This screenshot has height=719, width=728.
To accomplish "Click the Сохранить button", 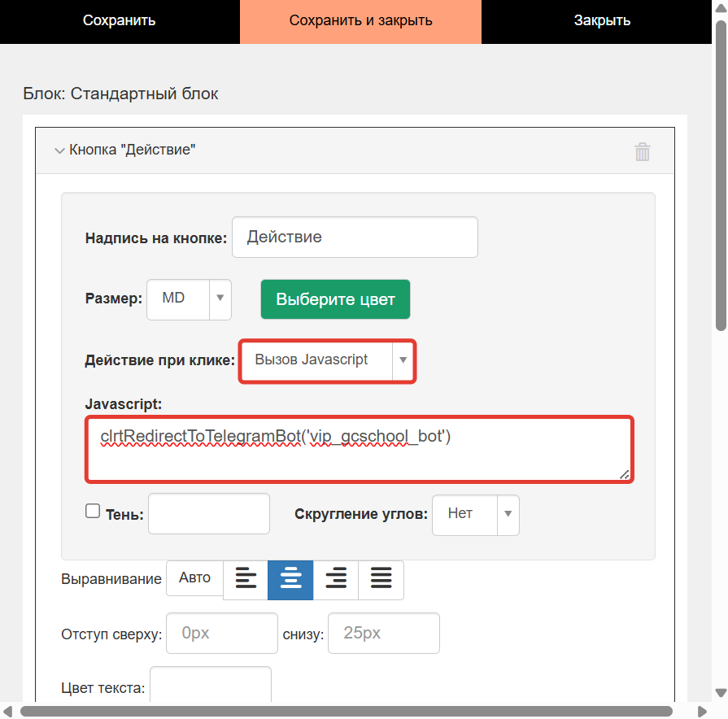I will click(119, 20).
